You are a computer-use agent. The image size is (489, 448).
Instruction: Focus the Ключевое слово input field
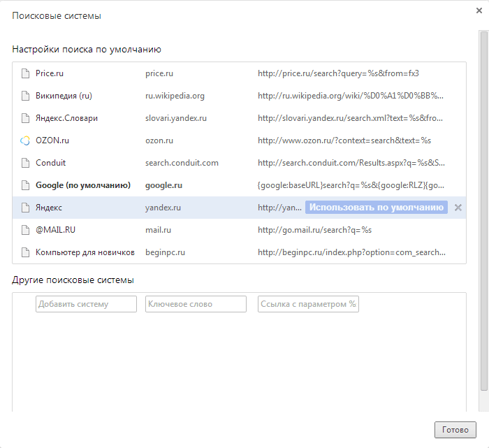click(196, 304)
